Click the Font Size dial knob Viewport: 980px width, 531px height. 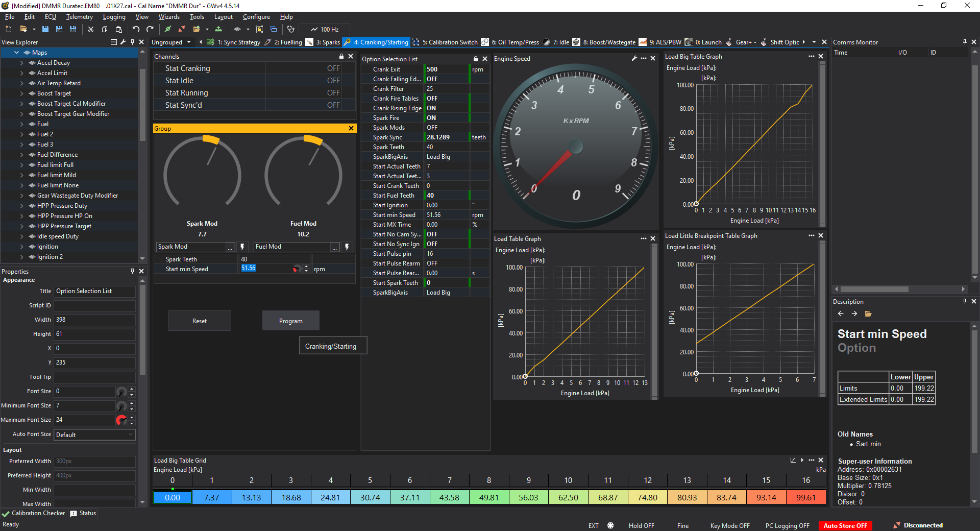[121, 392]
